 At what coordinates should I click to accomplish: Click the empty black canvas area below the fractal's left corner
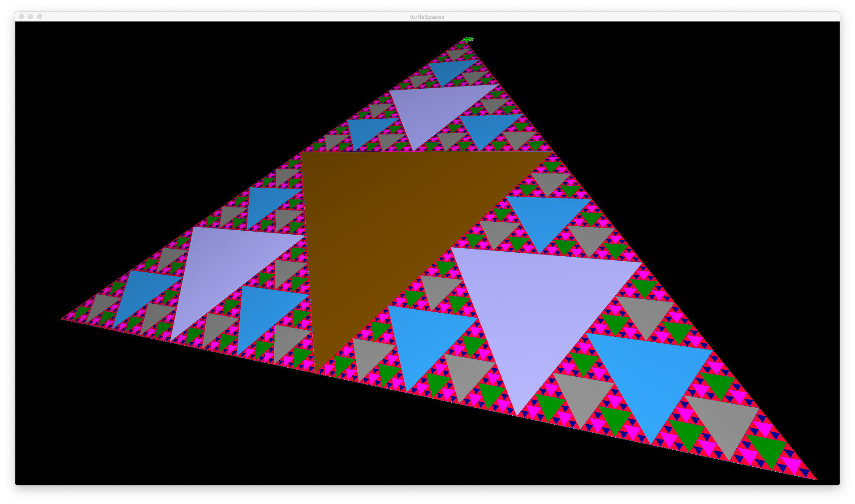[112, 403]
